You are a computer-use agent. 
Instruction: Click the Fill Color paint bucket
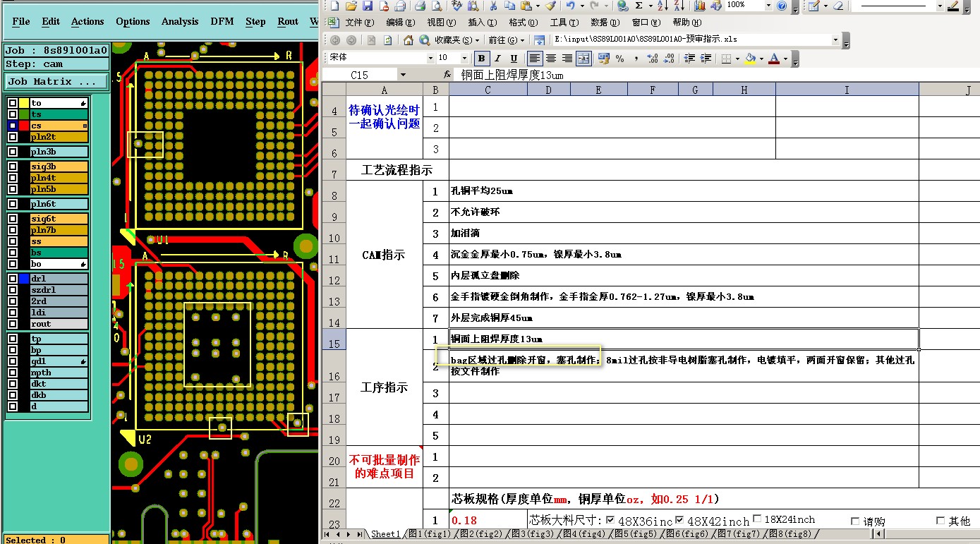750,59
